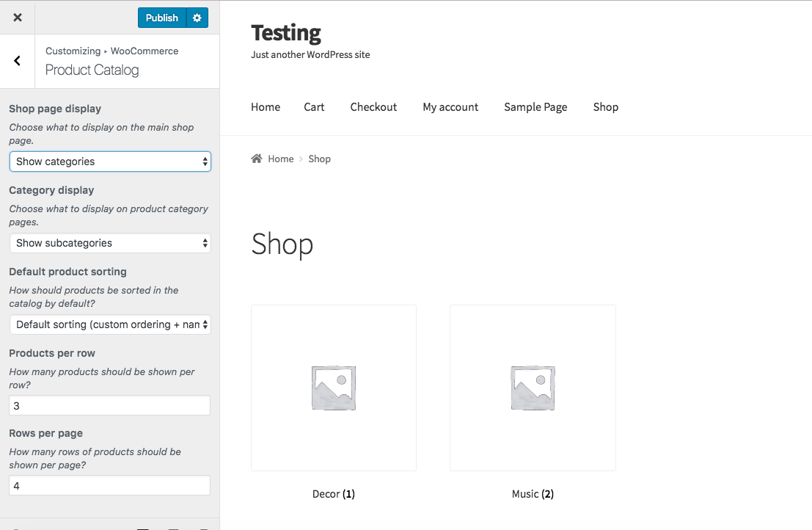
Task: Click the Music category placeholder image
Action: (x=533, y=388)
